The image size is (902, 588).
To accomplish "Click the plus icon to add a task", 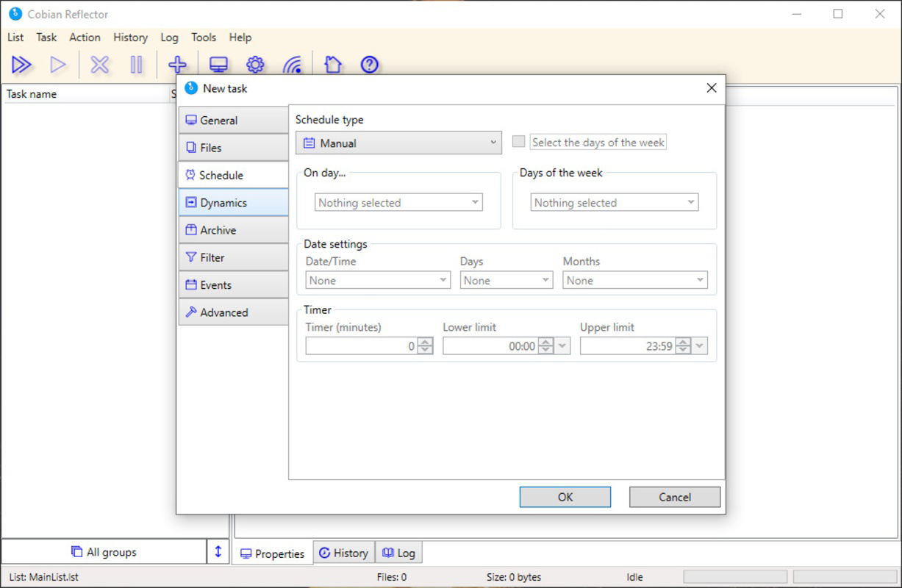I will point(177,65).
